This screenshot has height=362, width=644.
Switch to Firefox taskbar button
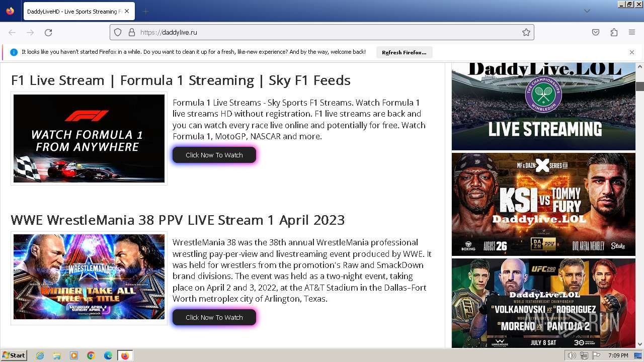tap(125, 355)
